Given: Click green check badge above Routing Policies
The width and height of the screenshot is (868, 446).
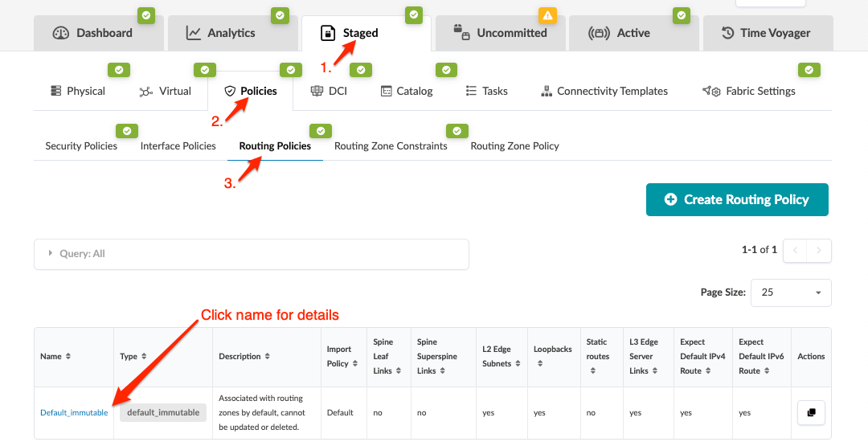Looking at the screenshot, I should click(x=321, y=130).
